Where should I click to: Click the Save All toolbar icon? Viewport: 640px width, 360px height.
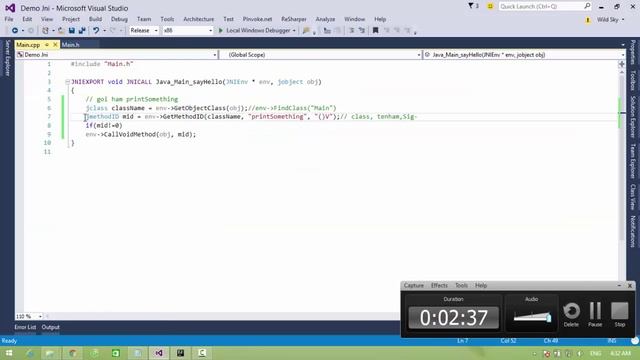pyautogui.click(x=82, y=31)
